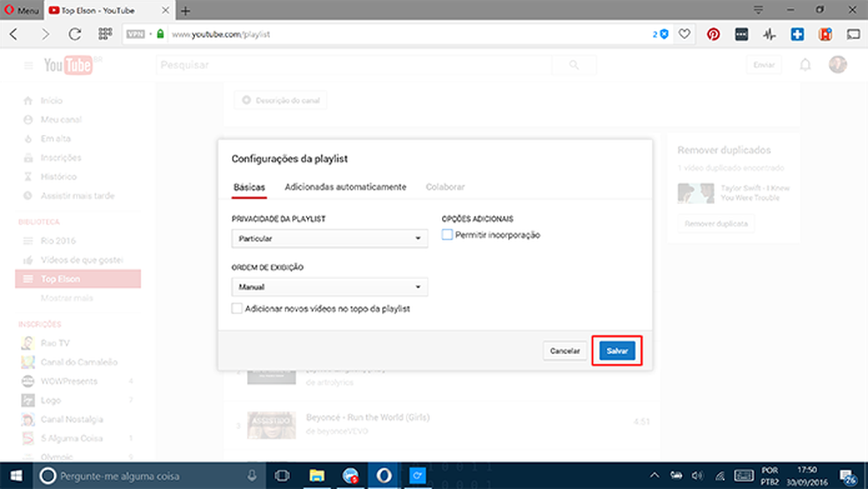868x489 pixels.
Task: Open the Windows Start button
Action: click(x=16, y=476)
